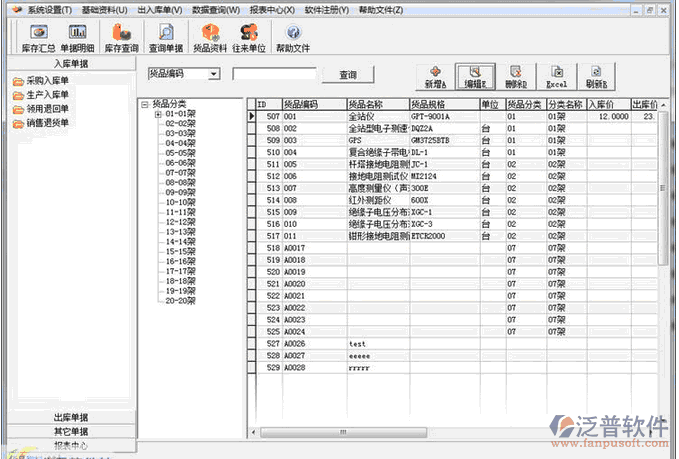679x459 pixels.
Task: Click the 查询单据 toolbar icon
Action: [x=166, y=38]
